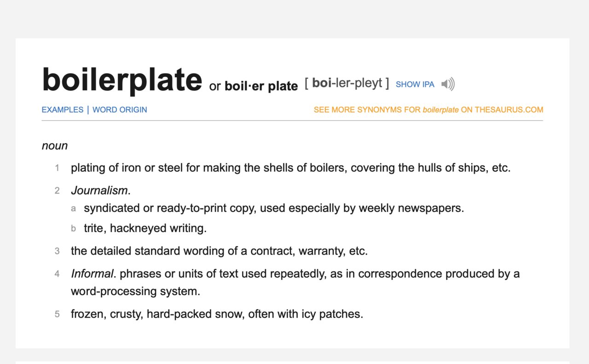The width and height of the screenshot is (589, 364).
Task: Click the word-processing system line of definition 4
Action: [x=136, y=291]
